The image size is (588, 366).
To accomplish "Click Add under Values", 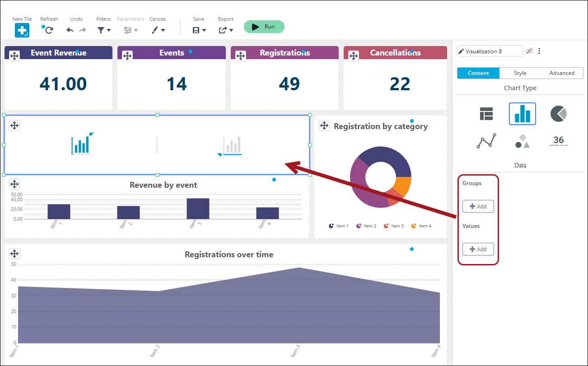I will [478, 249].
